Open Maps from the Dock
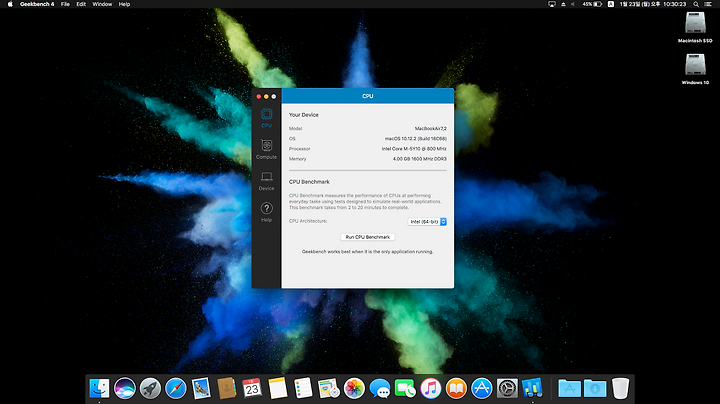Screen dimensions: 720x404 tap(329, 388)
